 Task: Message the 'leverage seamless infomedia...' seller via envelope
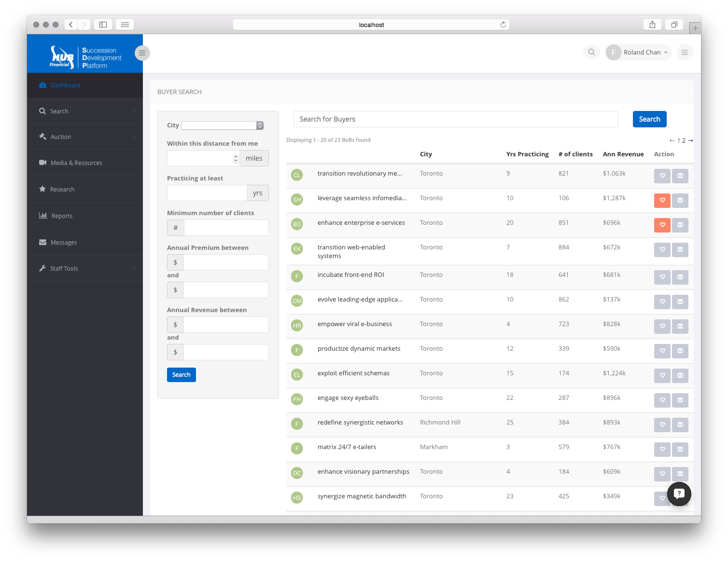click(680, 201)
